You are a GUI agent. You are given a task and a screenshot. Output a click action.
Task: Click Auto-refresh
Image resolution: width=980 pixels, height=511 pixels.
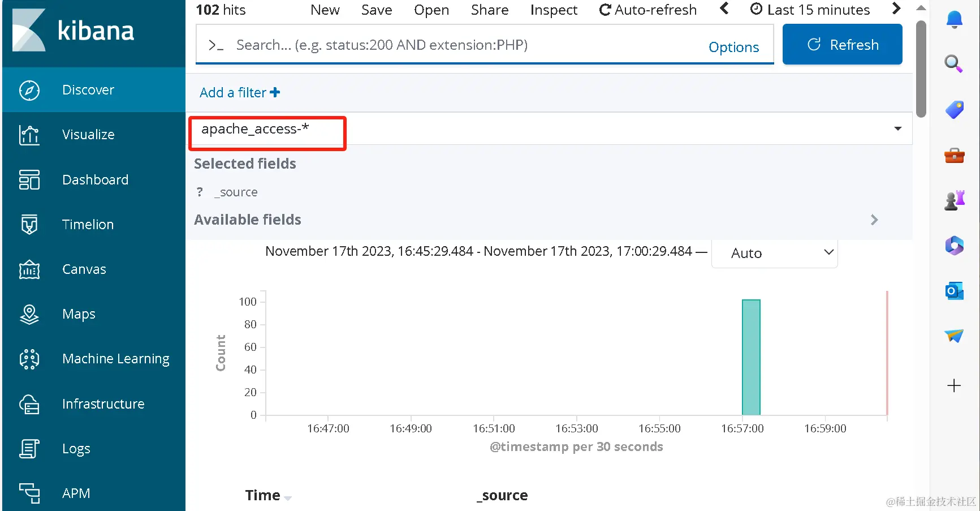point(648,10)
